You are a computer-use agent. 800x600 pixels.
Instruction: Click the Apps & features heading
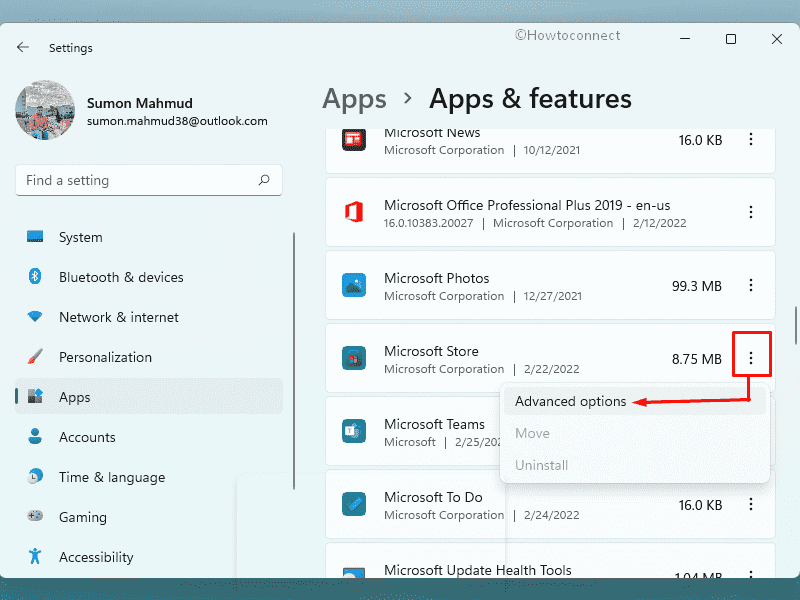point(530,98)
